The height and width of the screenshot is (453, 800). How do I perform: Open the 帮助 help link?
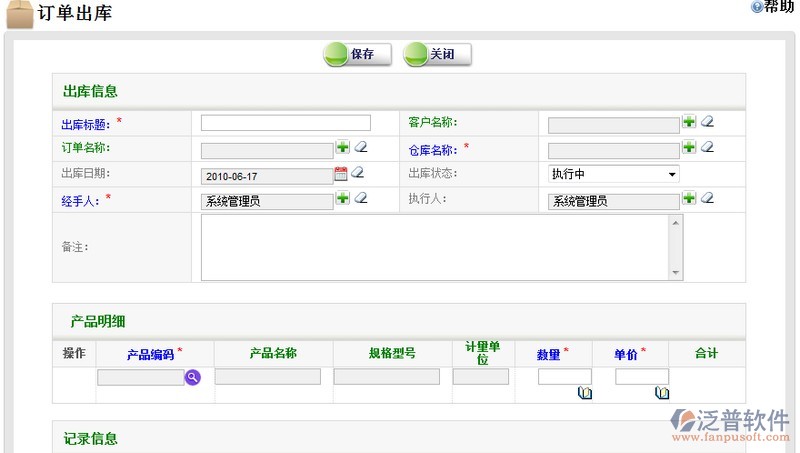pyautogui.click(x=773, y=6)
